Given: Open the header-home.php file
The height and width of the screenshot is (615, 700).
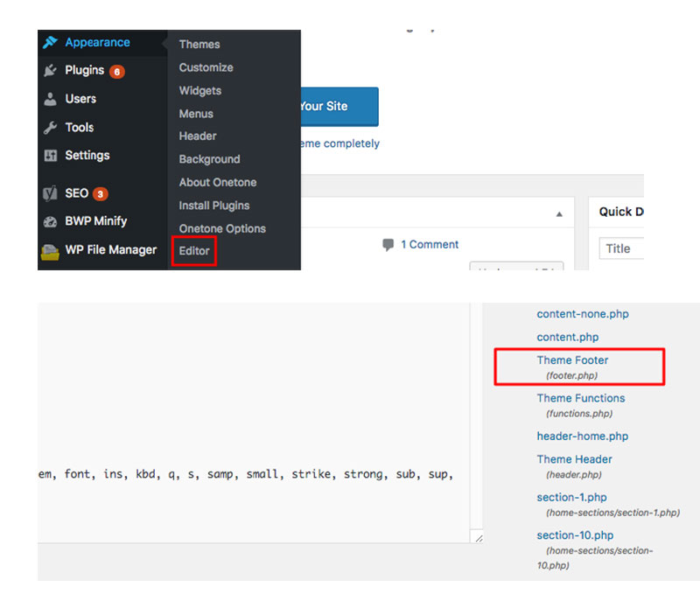Looking at the screenshot, I should click(x=582, y=437).
